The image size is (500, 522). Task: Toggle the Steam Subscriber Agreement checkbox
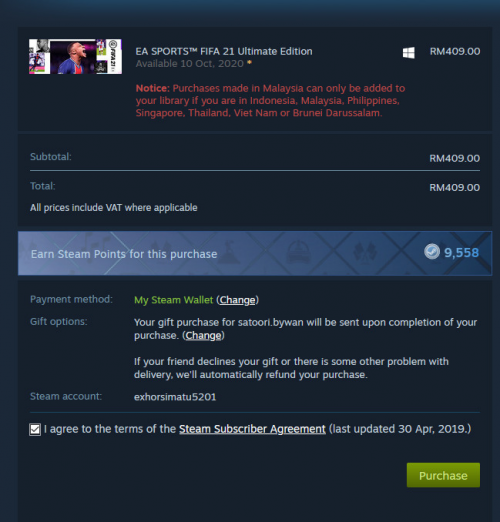[x=35, y=429]
